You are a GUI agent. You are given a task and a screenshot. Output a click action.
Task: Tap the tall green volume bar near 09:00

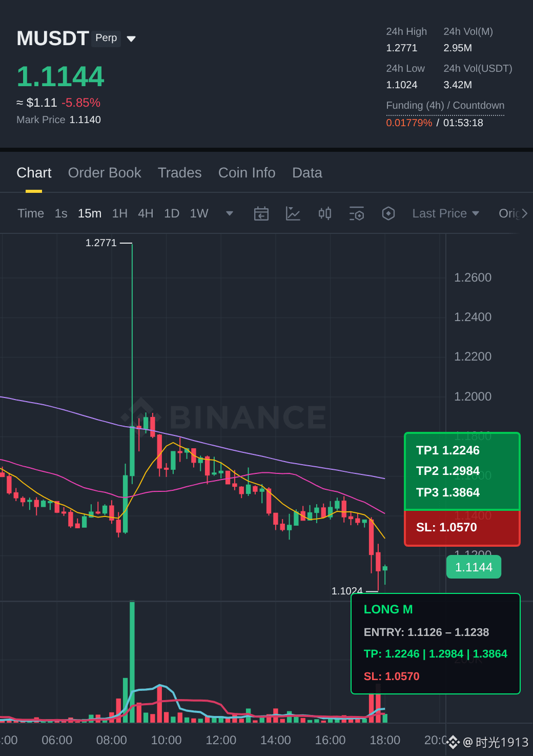click(132, 662)
